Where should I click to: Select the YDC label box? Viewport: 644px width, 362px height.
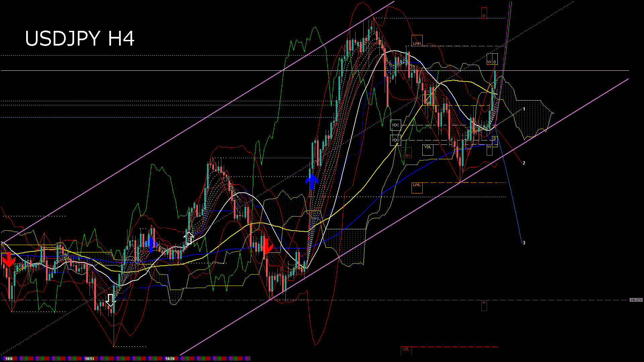[395, 125]
